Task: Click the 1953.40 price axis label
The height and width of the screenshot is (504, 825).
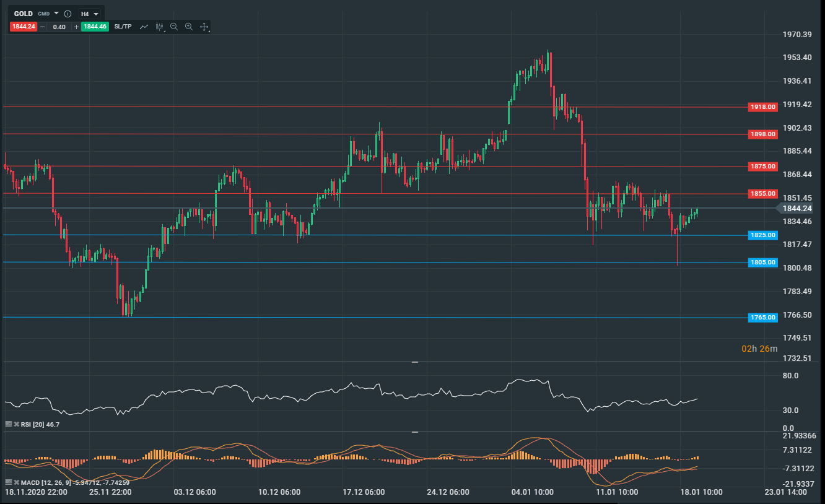Action: (798, 58)
